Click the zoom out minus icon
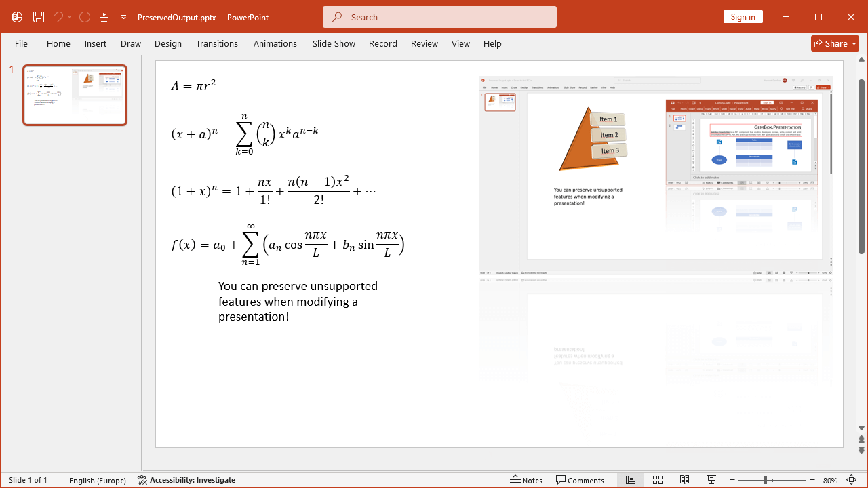The image size is (868, 488). coord(732,480)
